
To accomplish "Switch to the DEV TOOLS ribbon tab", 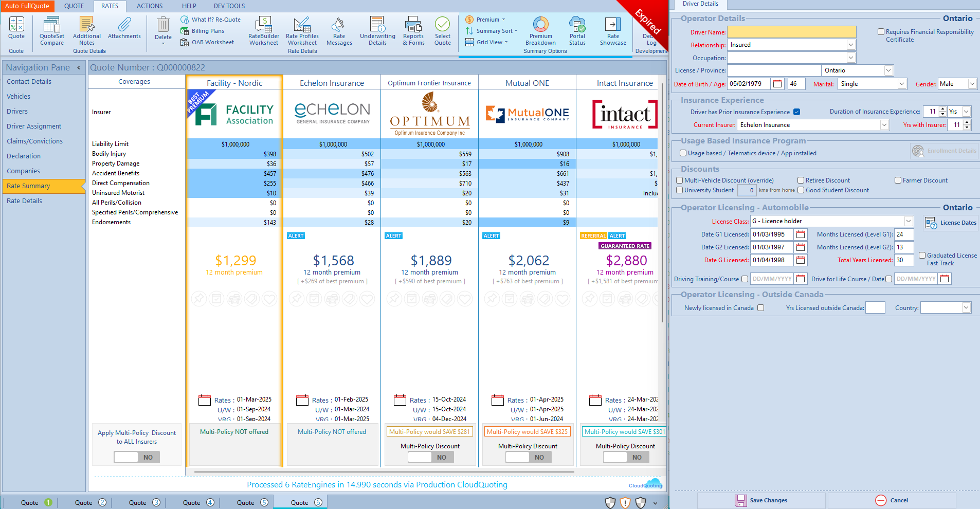I will (229, 6).
